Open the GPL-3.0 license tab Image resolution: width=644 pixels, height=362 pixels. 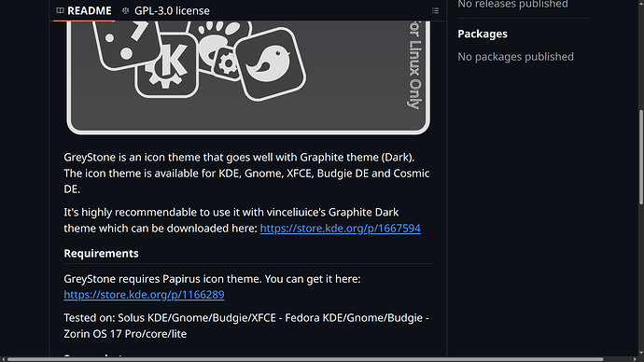(x=166, y=10)
